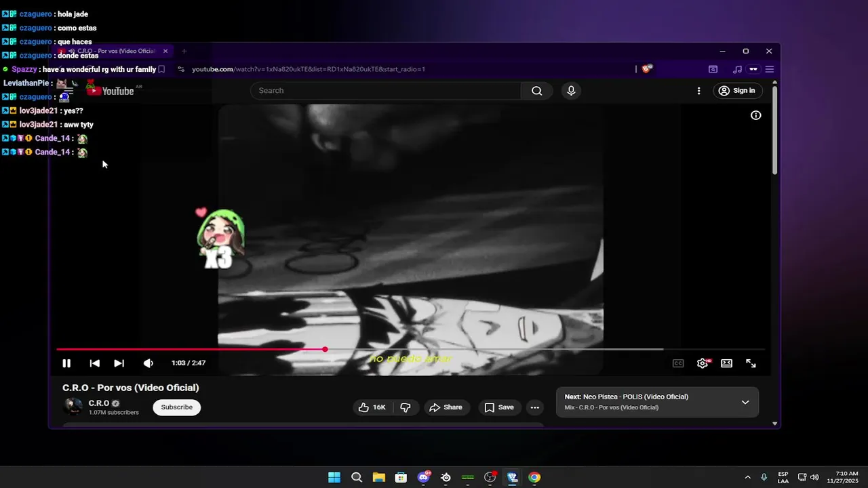This screenshot has height=488, width=868.
Task: Open the C.R.O channel avatar
Action: pos(73,407)
